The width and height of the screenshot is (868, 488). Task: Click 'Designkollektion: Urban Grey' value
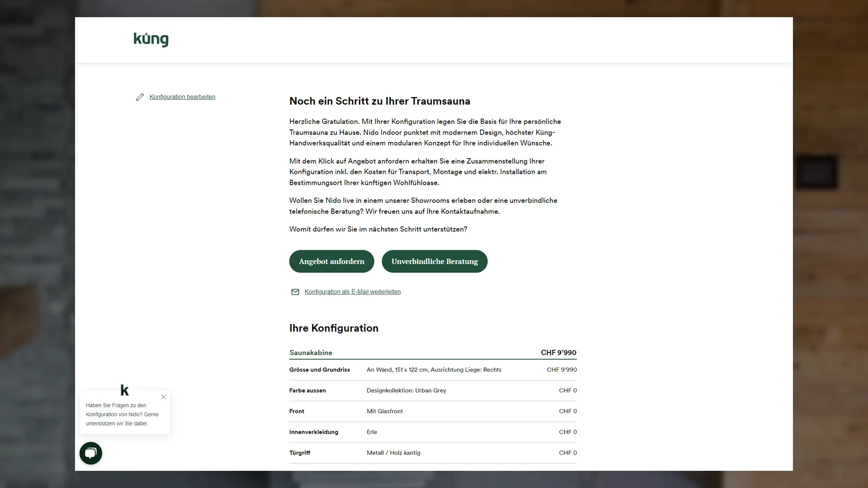coord(406,390)
